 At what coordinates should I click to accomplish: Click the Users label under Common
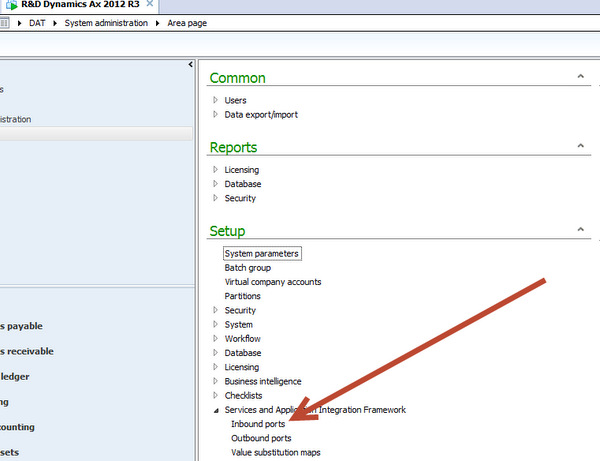pyautogui.click(x=235, y=100)
